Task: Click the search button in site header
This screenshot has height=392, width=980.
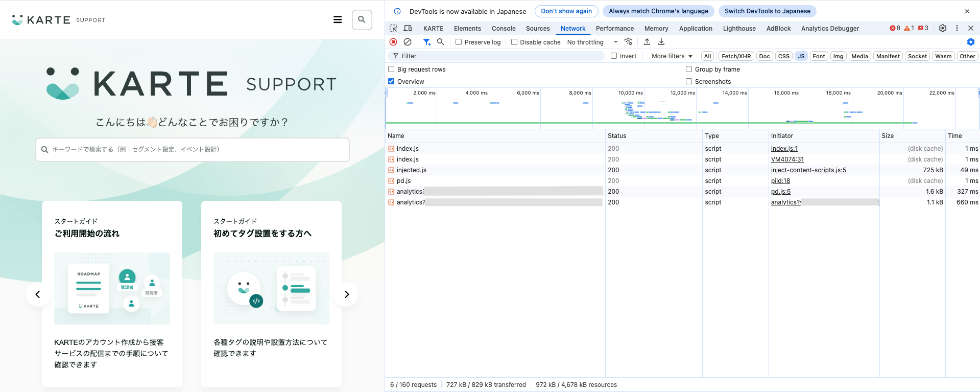Action: point(362,20)
